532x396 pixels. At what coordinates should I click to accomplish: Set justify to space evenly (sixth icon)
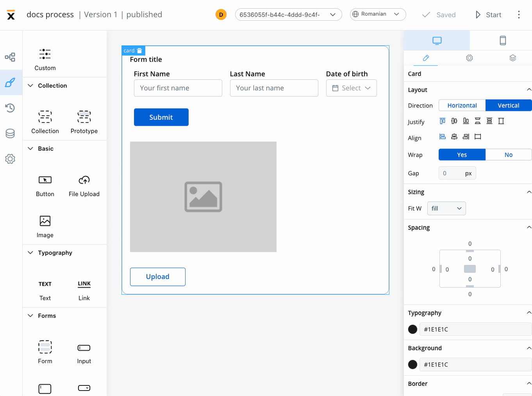pos(501,121)
